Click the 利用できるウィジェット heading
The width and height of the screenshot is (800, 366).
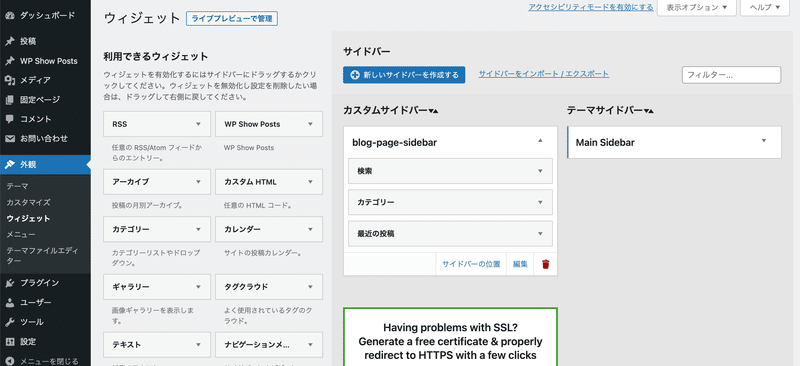(x=156, y=57)
